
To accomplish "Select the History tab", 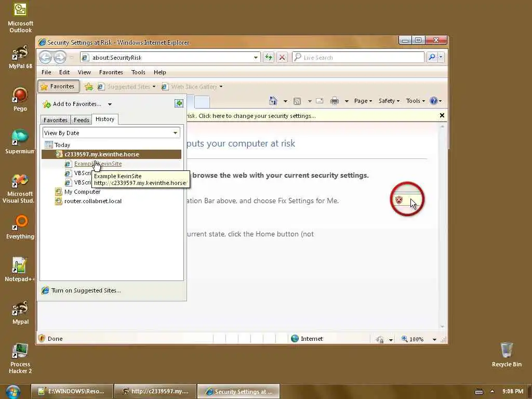I will point(105,119).
